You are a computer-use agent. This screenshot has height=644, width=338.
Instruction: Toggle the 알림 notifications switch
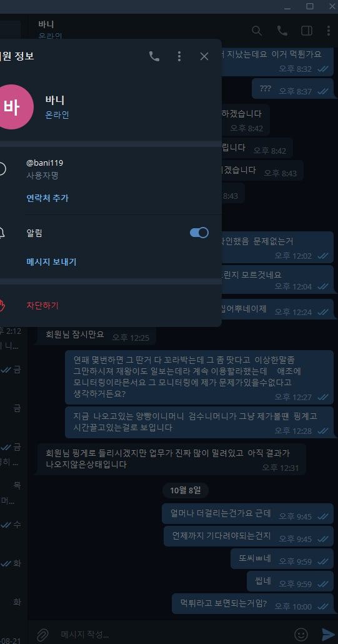coord(199,233)
